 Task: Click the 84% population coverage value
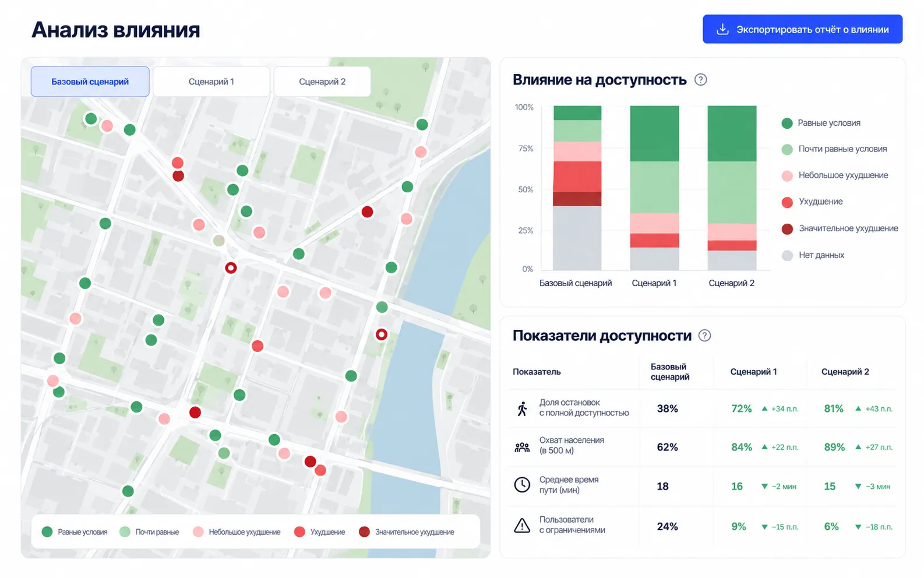742,447
